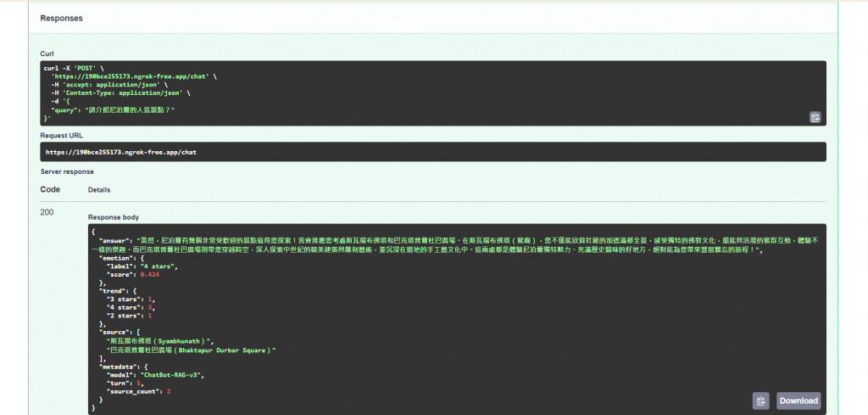The height and width of the screenshot is (415, 868).
Task: Click the 0.424 score value
Action: (150, 275)
